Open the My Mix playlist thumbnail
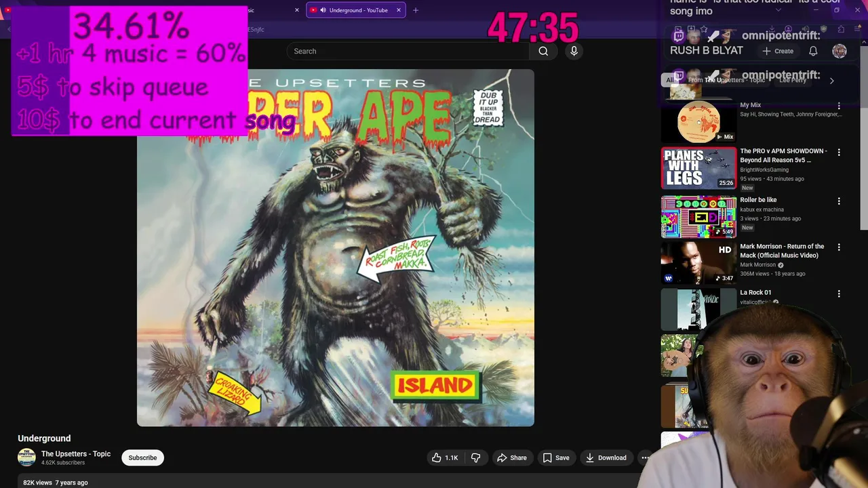The image size is (868, 488). pos(698,121)
